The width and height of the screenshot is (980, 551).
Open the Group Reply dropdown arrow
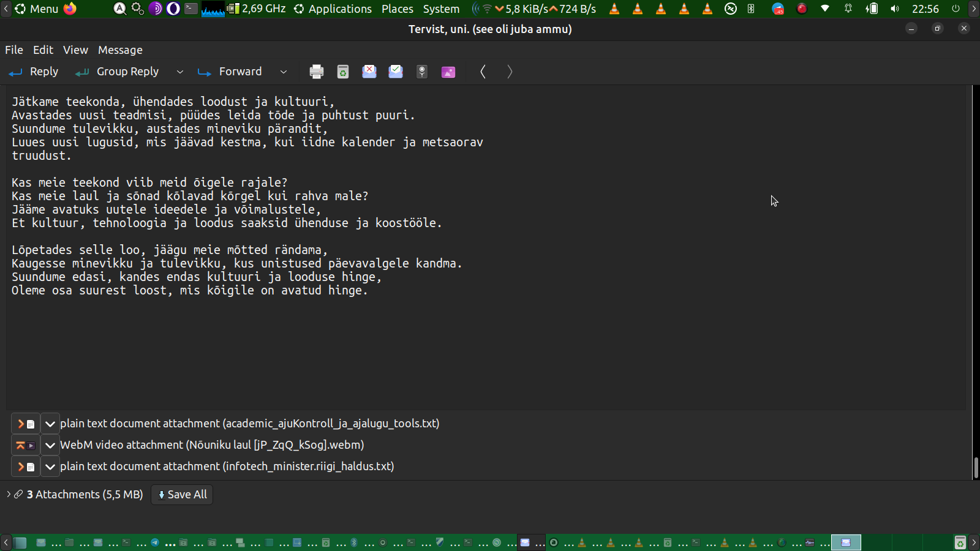pos(179,72)
